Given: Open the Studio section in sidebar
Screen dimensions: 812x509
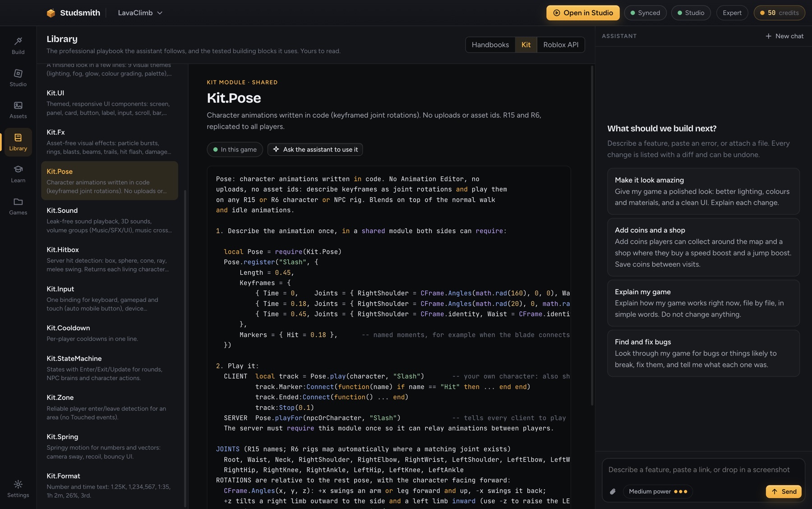Looking at the screenshot, I should (18, 78).
